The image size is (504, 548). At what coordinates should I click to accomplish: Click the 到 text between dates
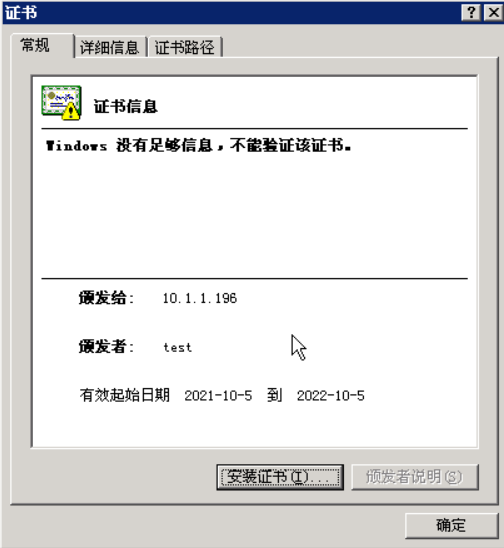[x=274, y=395]
